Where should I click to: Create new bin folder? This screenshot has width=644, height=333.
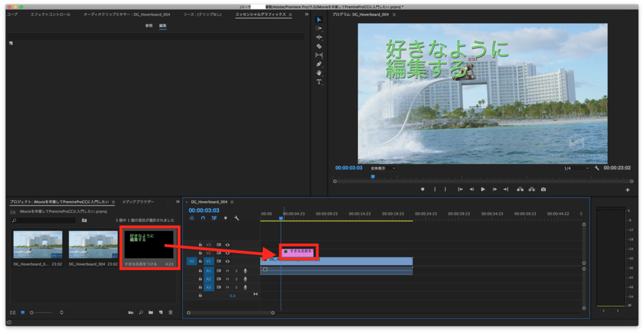pyautogui.click(x=151, y=312)
